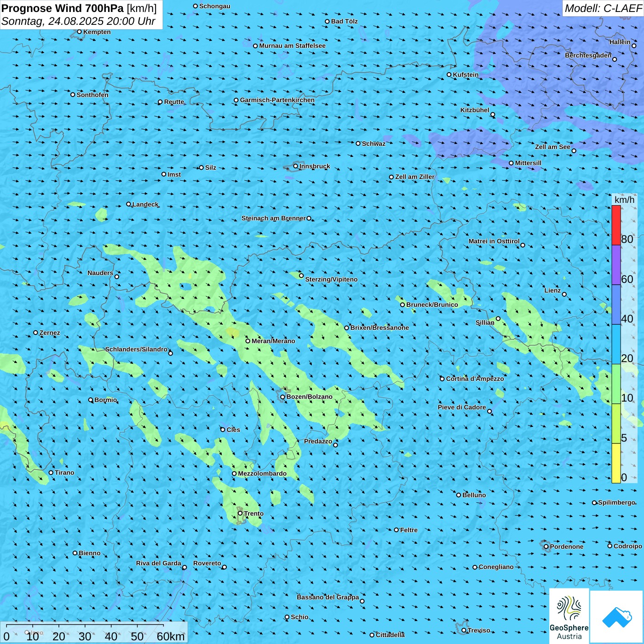Click the Tirano label
Screen dimensions: 644x644
click(64, 472)
